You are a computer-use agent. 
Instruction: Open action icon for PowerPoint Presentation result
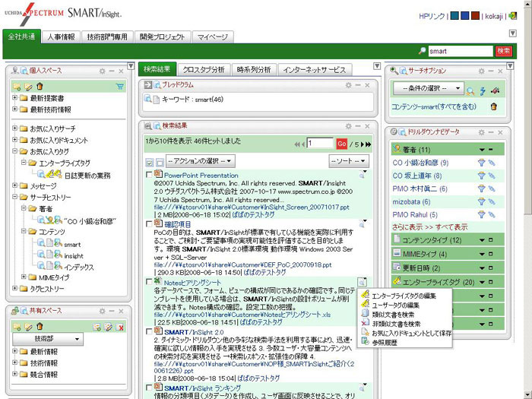(x=363, y=174)
